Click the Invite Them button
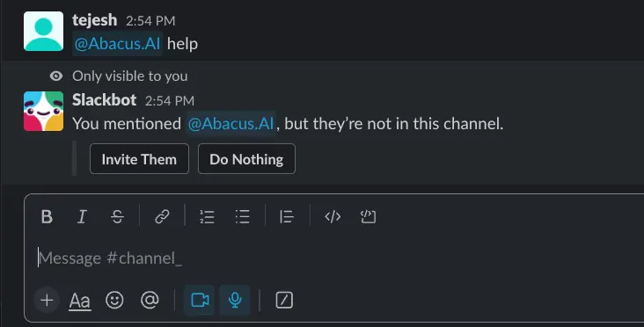The height and width of the screenshot is (327, 644). 139,159
